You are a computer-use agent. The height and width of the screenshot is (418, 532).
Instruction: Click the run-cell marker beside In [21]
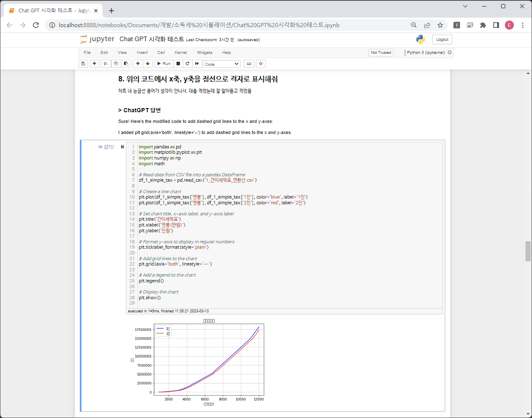click(122, 147)
